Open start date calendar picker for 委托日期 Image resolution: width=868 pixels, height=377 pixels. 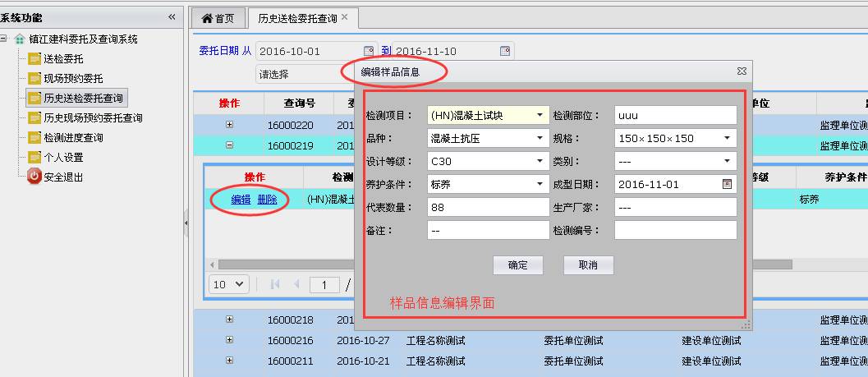pyautogui.click(x=369, y=51)
